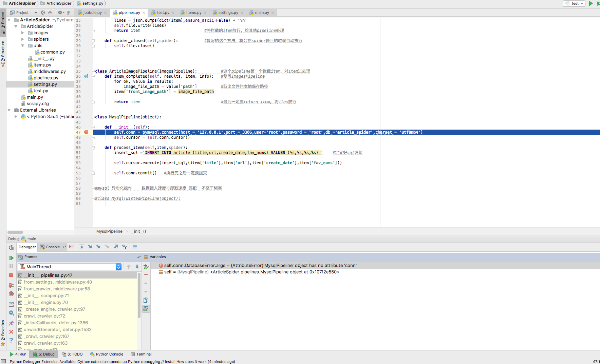Collapse ArticleSpider root project node
This screenshot has width=600, height=364.
(9, 20)
